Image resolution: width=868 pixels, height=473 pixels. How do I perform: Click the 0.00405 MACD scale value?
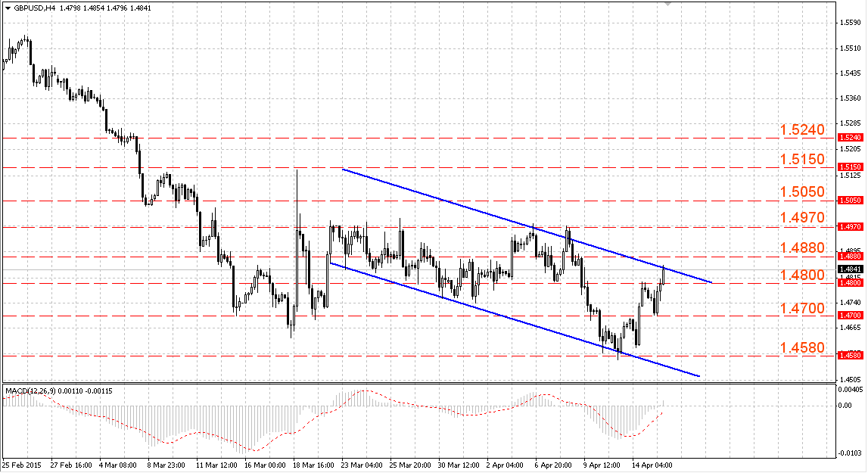(x=850, y=390)
